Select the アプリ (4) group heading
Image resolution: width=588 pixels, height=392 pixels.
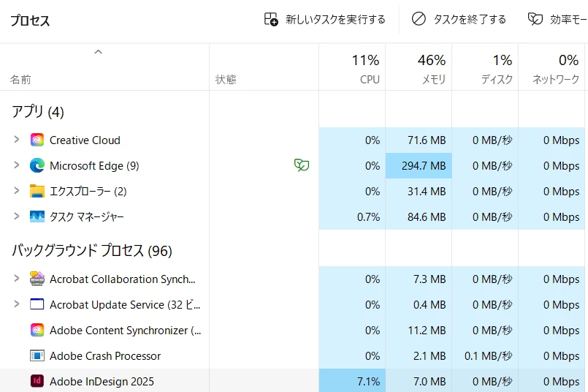(38, 112)
